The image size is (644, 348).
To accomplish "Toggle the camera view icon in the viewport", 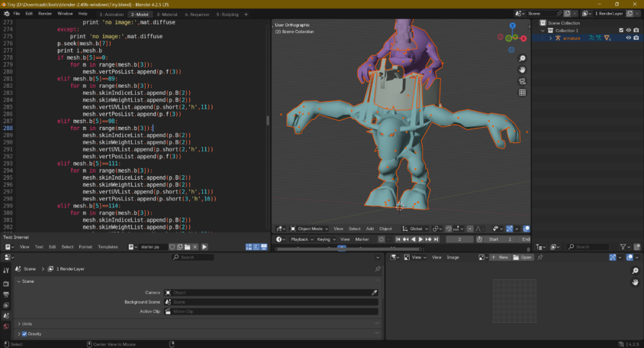I will 522,81.
